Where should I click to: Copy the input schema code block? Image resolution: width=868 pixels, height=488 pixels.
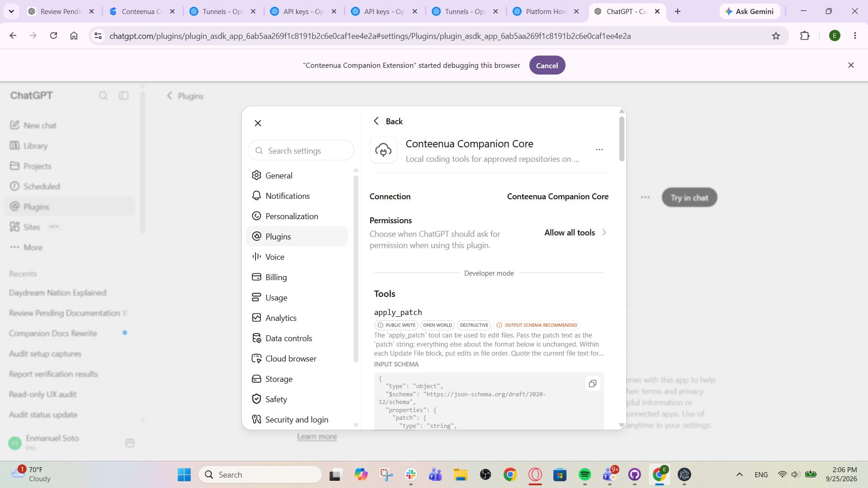[592, 384]
